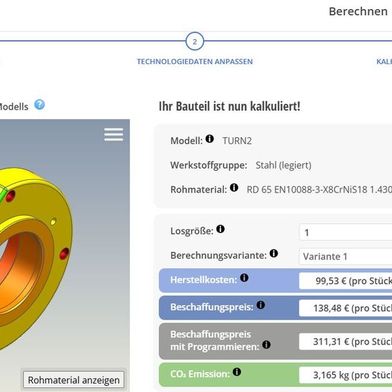The width and height of the screenshot is (392, 392).
Task: Select the model name TURN2
Action: point(237,141)
